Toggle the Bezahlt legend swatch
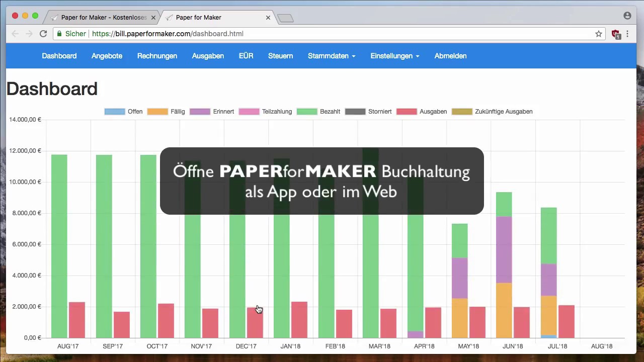The image size is (644, 362). (x=306, y=112)
